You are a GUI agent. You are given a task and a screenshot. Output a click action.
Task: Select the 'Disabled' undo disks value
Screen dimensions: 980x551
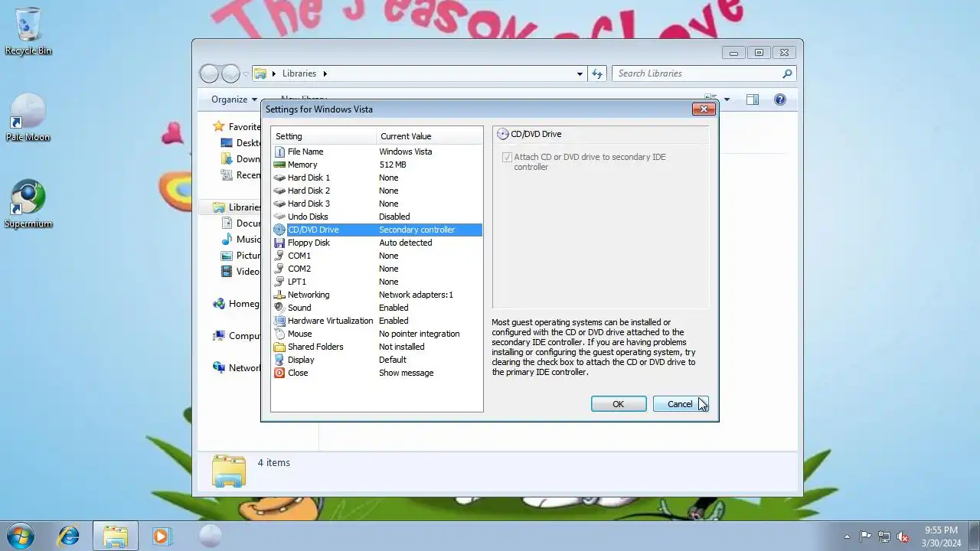394,217
